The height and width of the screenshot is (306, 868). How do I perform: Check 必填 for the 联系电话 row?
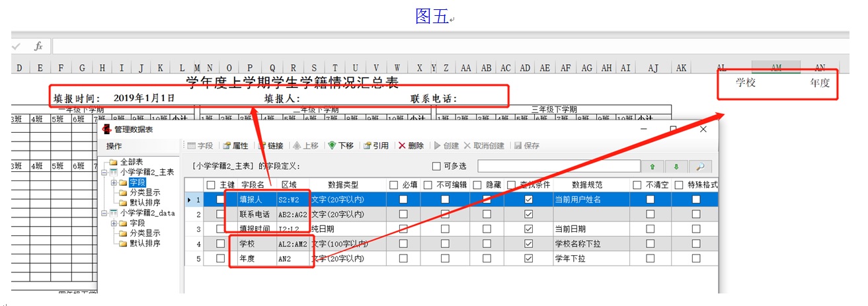[403, 214]
